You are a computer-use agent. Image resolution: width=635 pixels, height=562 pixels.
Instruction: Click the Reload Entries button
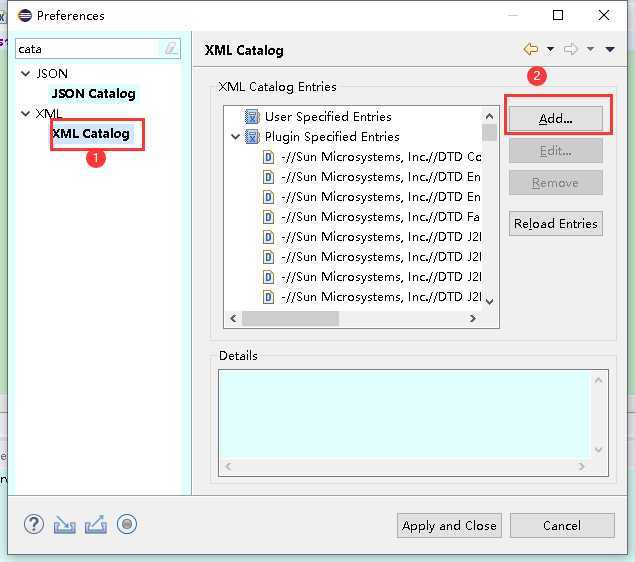coord(555,223)
